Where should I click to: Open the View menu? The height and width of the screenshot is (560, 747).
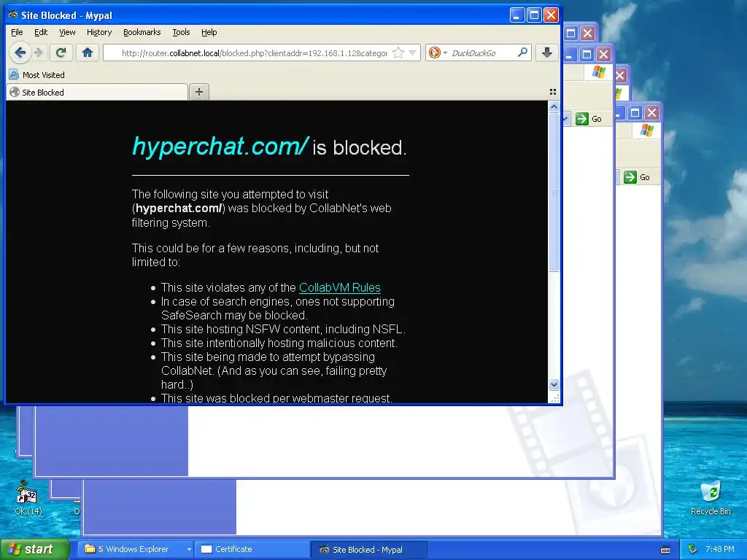point(67,32)
